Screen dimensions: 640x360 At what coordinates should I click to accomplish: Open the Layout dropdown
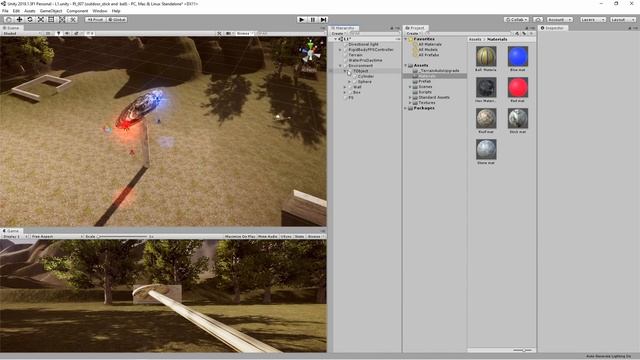[623, 19]
